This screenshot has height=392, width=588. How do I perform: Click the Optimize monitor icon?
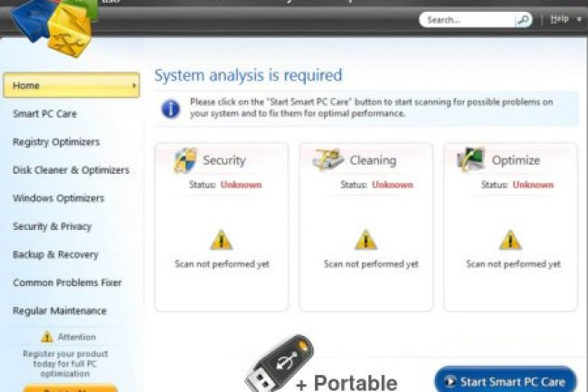[x=470, y=158]
